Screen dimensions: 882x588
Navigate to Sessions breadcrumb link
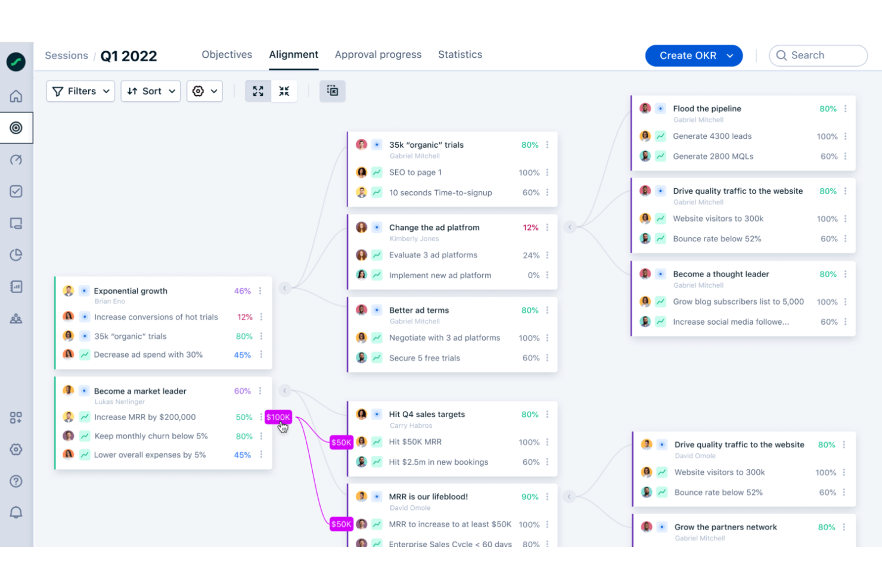66,56
